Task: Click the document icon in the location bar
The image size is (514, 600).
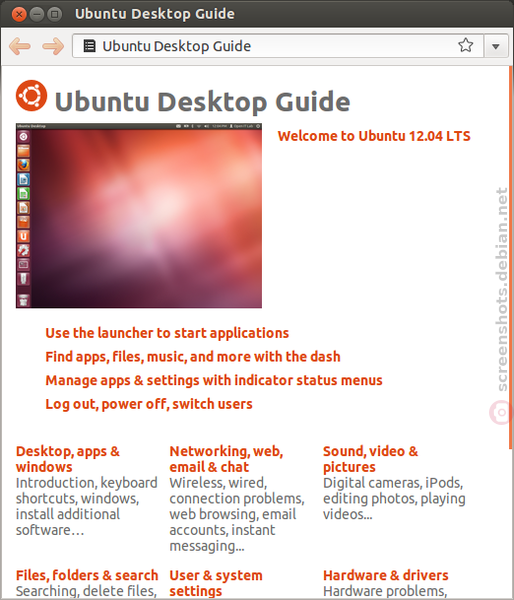Action: tap(90, 46)
